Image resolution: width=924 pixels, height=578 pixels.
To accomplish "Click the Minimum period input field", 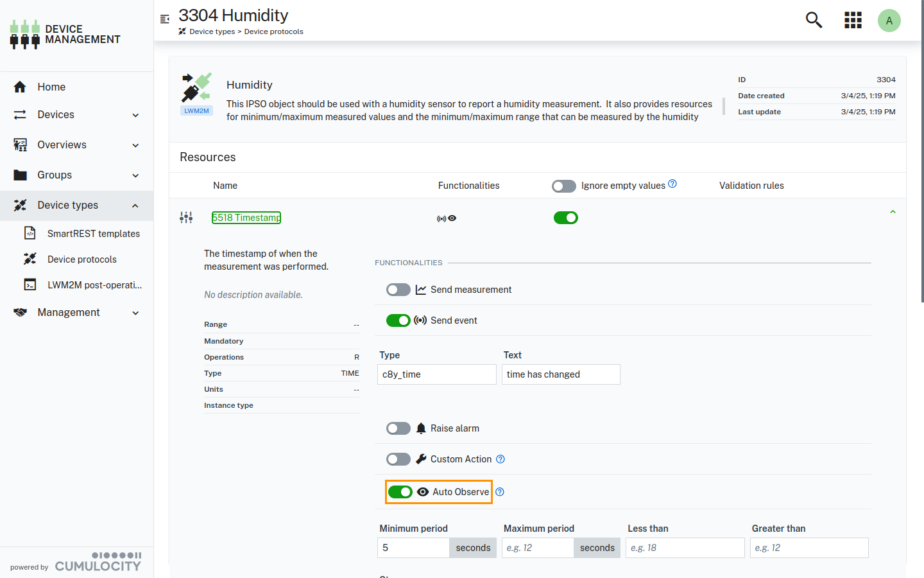I will click(x=413, y=548).
